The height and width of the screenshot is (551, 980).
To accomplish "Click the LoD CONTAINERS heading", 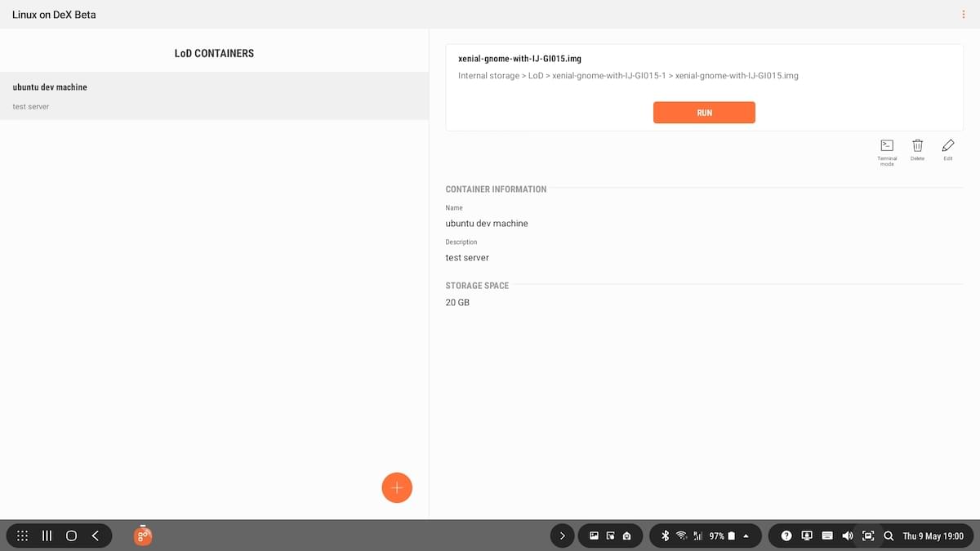I will pos(214,53).
